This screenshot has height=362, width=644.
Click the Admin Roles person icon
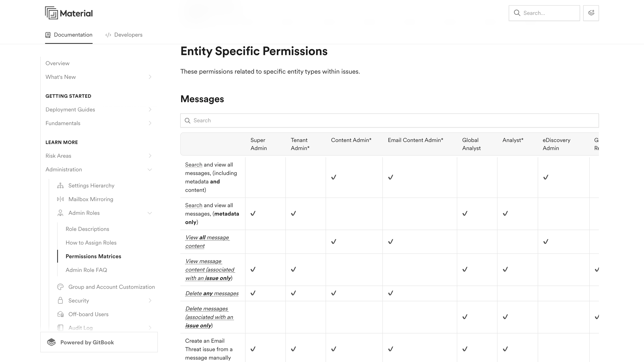point(60,213)
